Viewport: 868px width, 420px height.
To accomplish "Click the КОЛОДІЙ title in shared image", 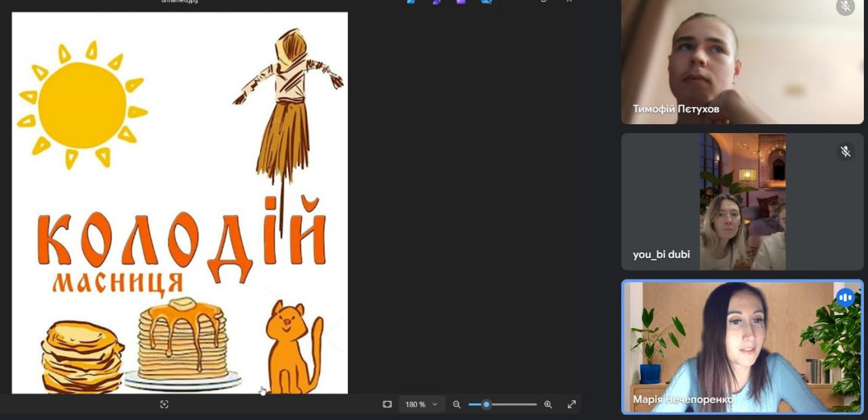I will [181, 240].
